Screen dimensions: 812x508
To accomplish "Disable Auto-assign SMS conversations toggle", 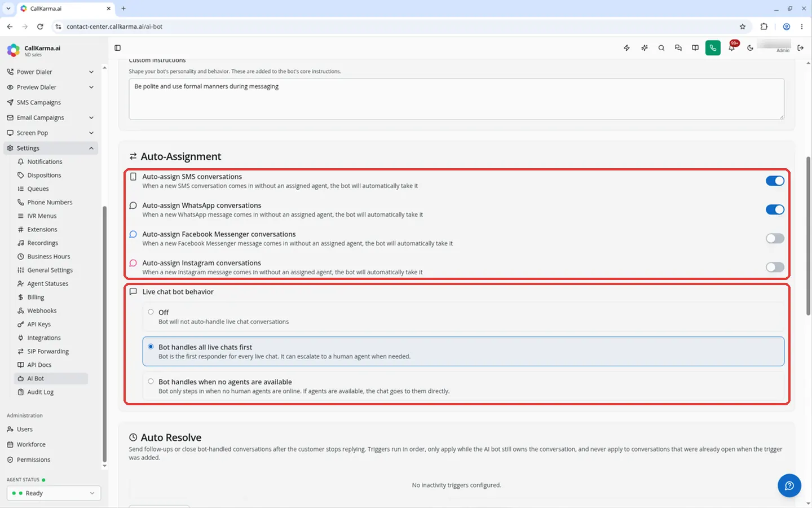I will click(775, 181).
